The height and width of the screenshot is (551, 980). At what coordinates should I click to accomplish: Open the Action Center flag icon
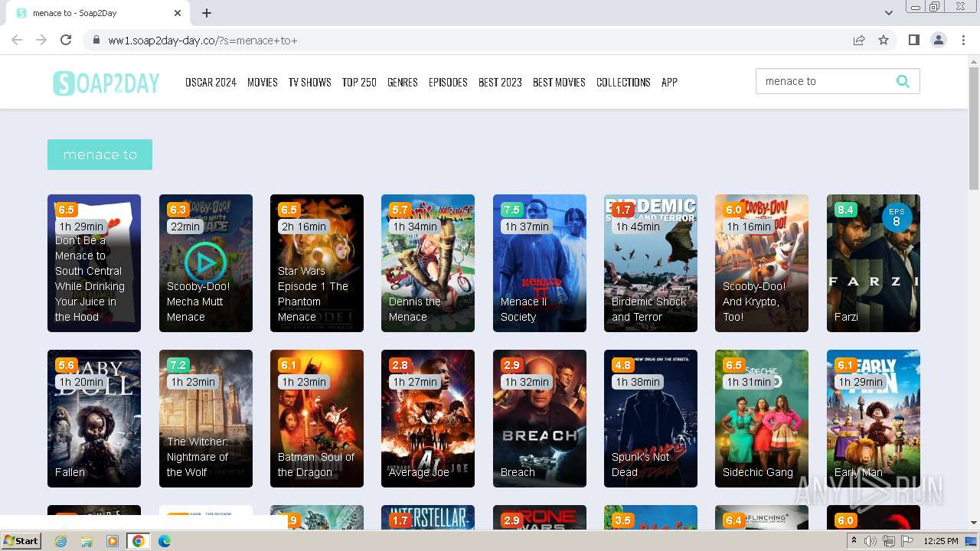pyautogui.click(x=907, y=541)
